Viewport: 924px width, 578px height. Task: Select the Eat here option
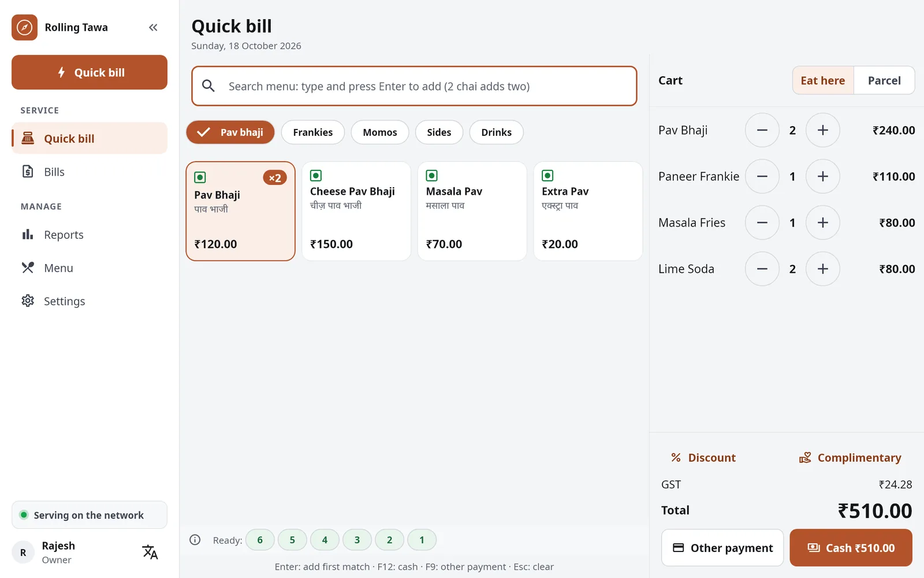point(823,80)
